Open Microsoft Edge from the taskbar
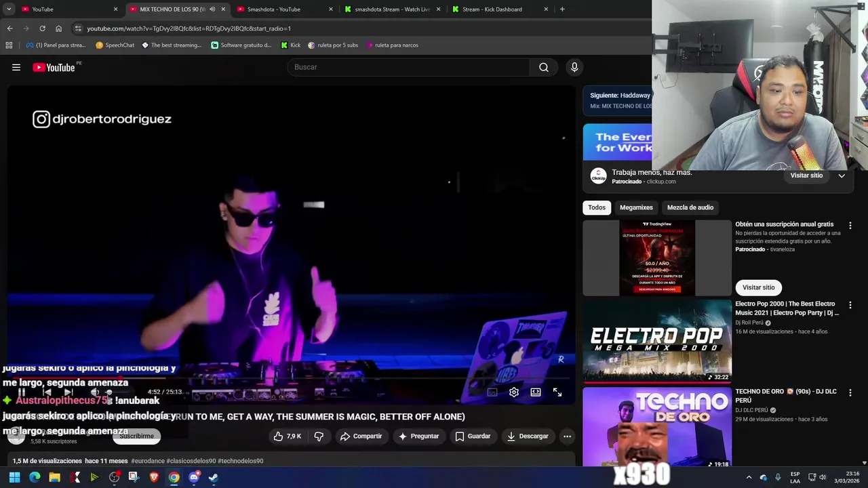The height and width of the screenshot is (488, 868). coord(35,477)
